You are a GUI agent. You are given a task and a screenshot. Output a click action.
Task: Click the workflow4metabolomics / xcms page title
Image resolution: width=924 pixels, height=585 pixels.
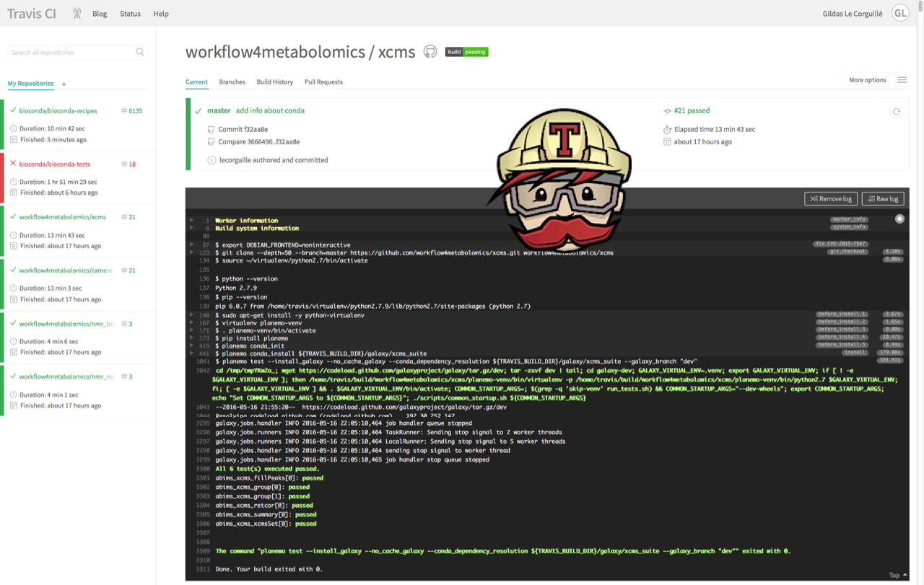point(300,52)
